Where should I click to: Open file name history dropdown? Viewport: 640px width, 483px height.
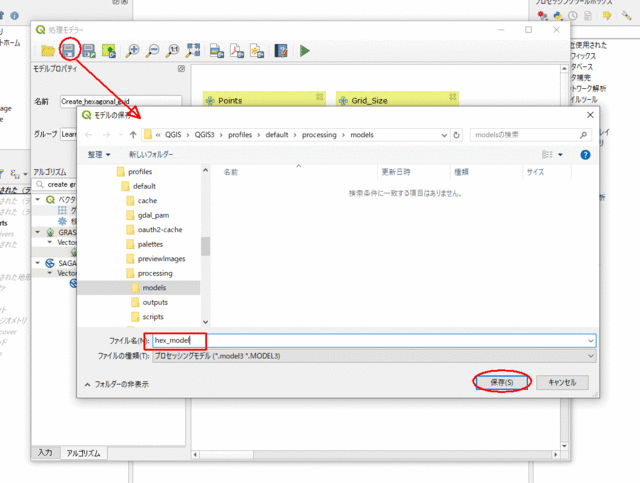(x=590, y=341)
